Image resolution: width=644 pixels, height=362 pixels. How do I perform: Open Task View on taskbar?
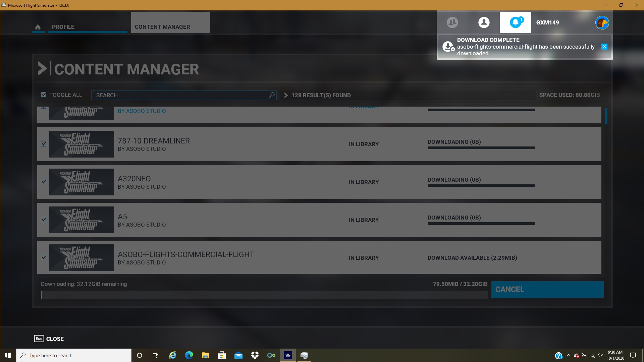155,355
